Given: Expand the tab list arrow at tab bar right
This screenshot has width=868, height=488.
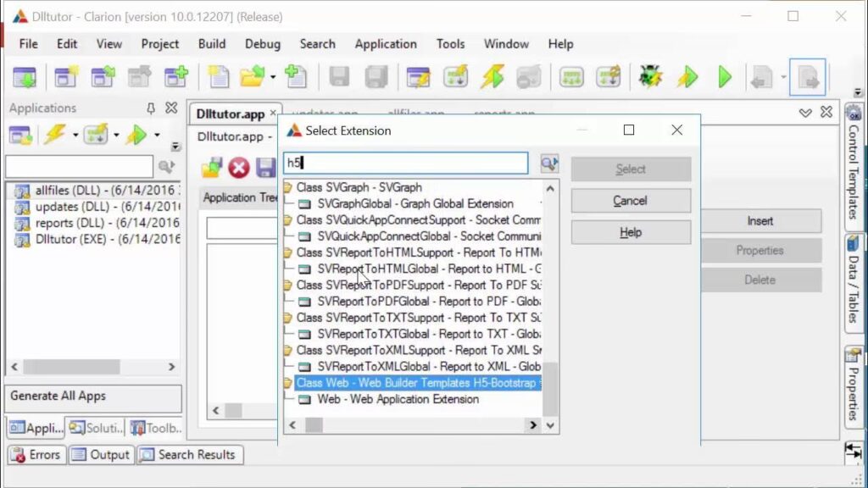Looking at the screenshot, I should coord(805,113).
